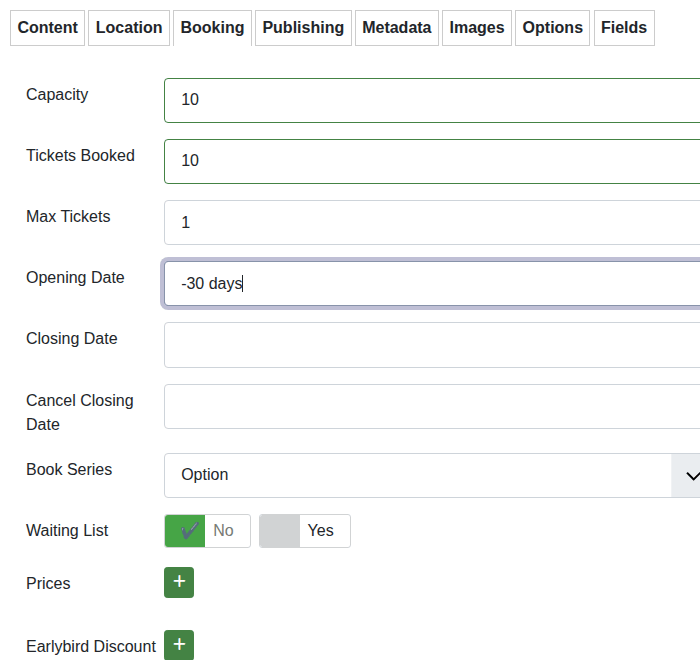
Task: Switch to the Location tab
Action: [129, 28]
